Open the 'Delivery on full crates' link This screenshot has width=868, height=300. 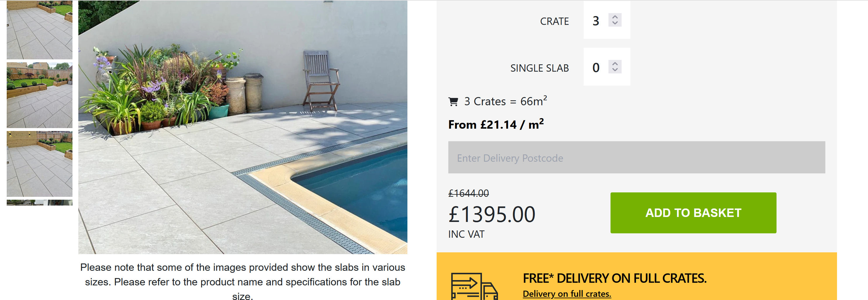[x=567, y=294]
